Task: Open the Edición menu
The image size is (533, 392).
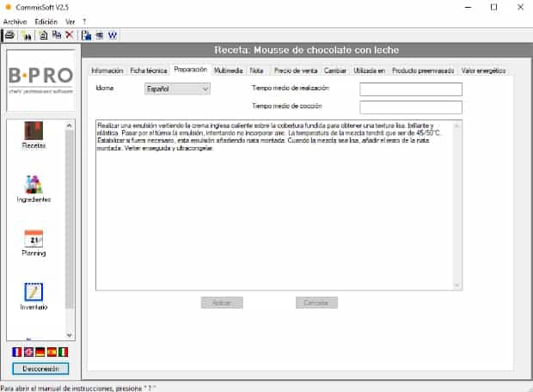Action: 46,21
